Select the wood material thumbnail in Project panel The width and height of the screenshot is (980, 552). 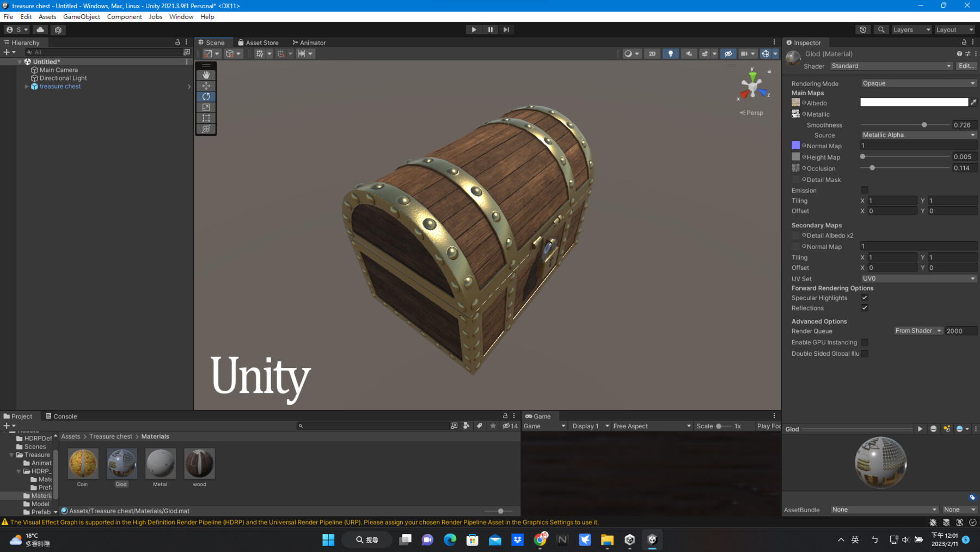click(199, 463)
